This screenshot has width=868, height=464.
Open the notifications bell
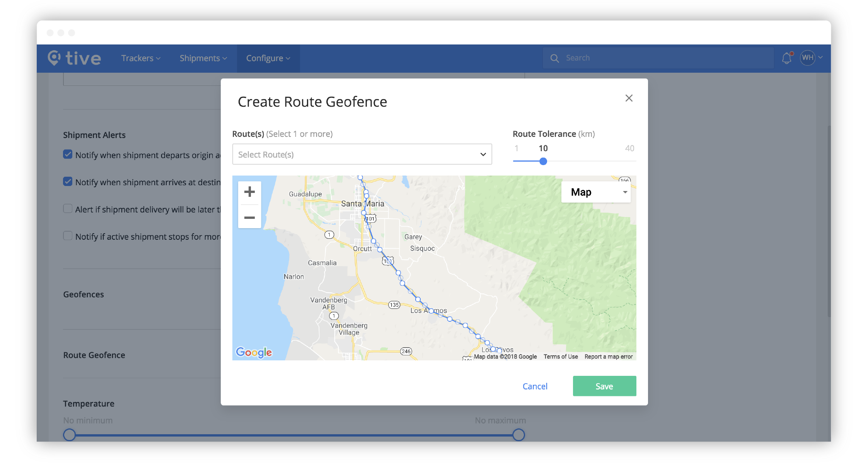(786, 58)
